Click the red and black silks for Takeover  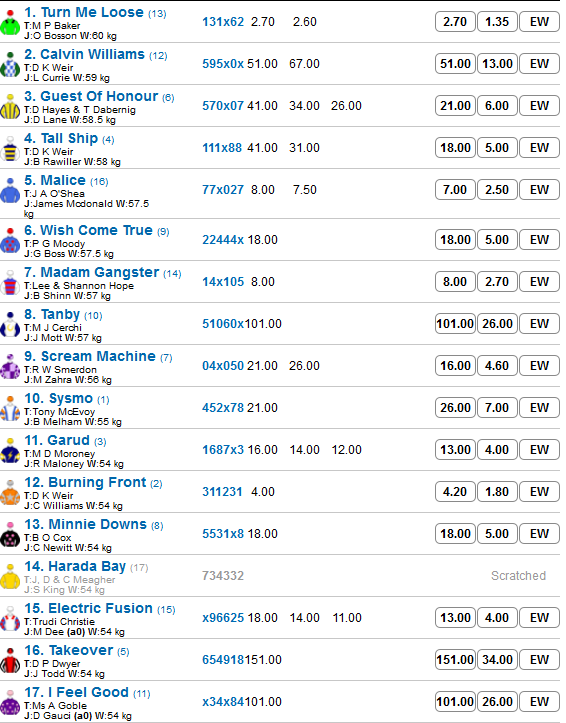[x=10, y=661]
